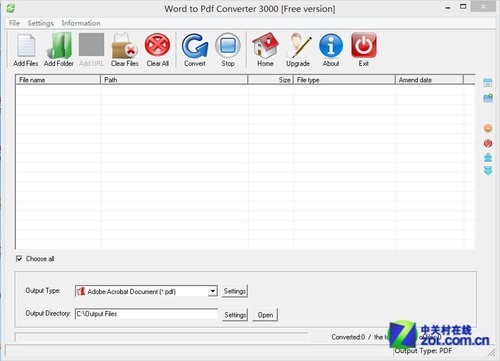
Task: Open the Information menu
Action: click(81, 23)
